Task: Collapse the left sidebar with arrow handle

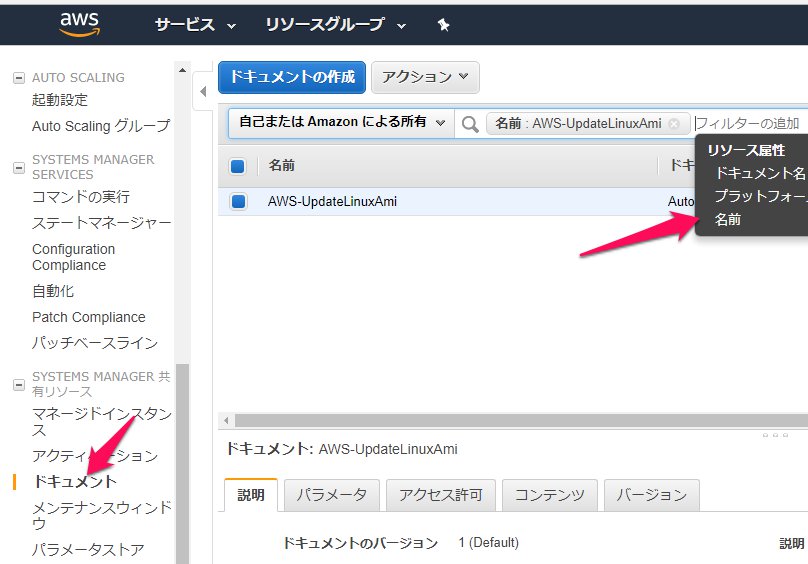Action: pos(203,92)
